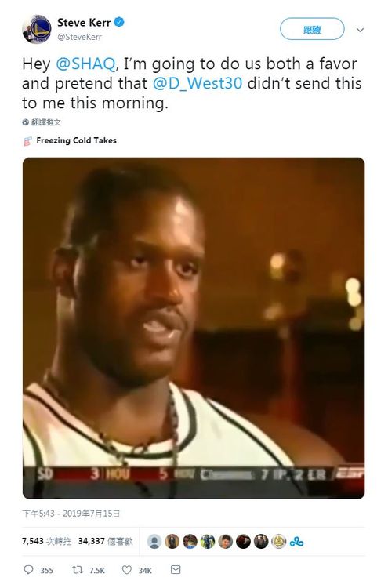Viewport: 388px width, 588px height.
Task: Click the blue verified badge
Action: [119, 23]
